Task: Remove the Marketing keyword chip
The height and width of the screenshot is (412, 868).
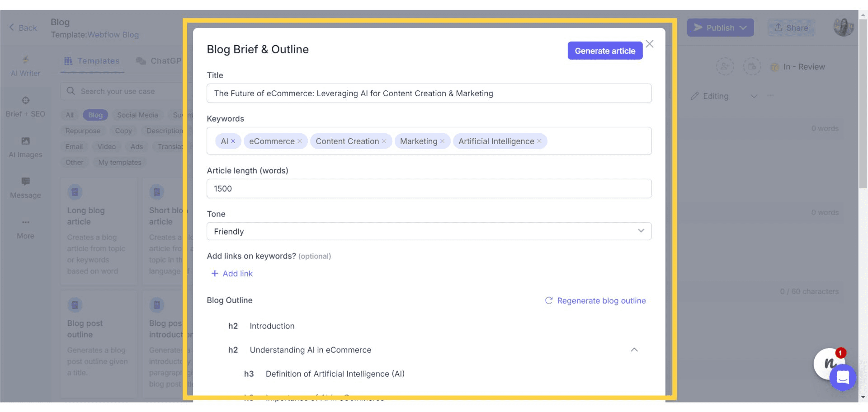Action: (x=443, y=141)
